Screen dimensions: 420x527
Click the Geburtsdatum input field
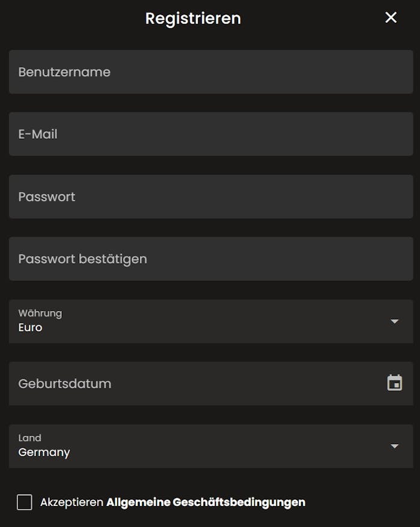(x=180, y=384)
